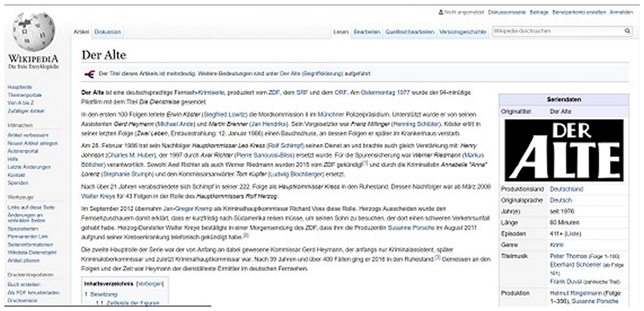The height and width of the screenshot is (311, 644).
Task: Toggle Verbergen for Inhaltsverzeichnis
Action: click(x=150, y=284)
